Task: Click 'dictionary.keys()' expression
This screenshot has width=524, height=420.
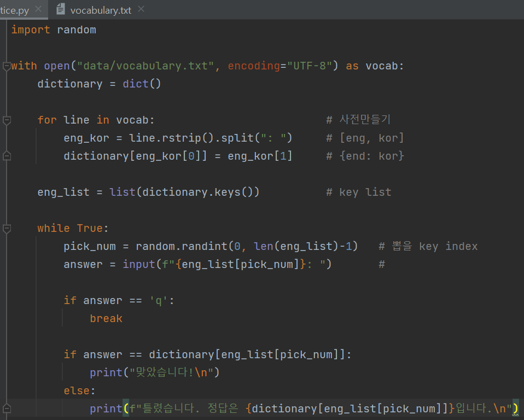Action: (x=198, y=192)
